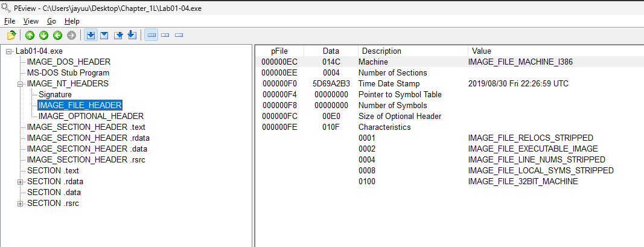Click the IMAGE_FILE_LINE_NUMS_STRIPPED value
The height and width of the screenshot is (247, 644).
point(537,159)
